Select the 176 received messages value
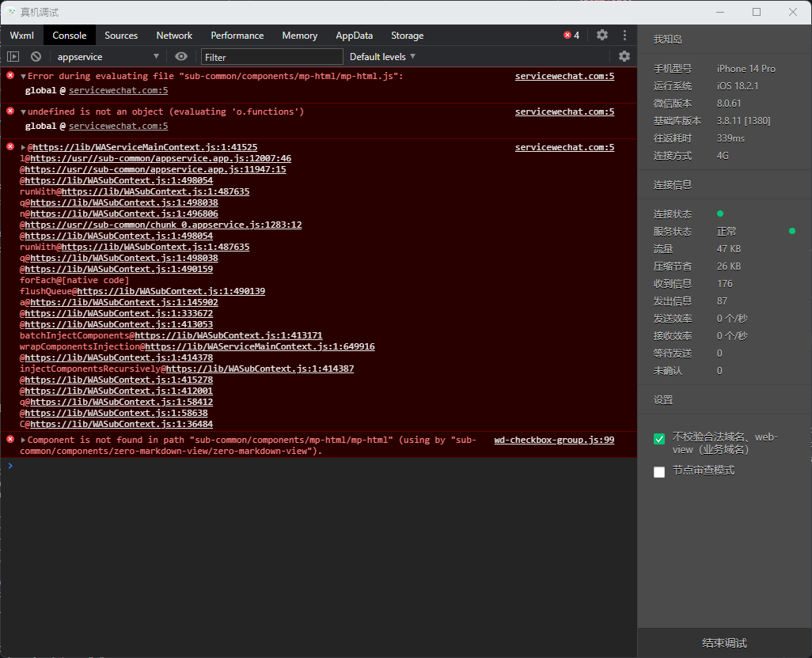The width and height of the screenshot is (812, 658). pos(724,283)
